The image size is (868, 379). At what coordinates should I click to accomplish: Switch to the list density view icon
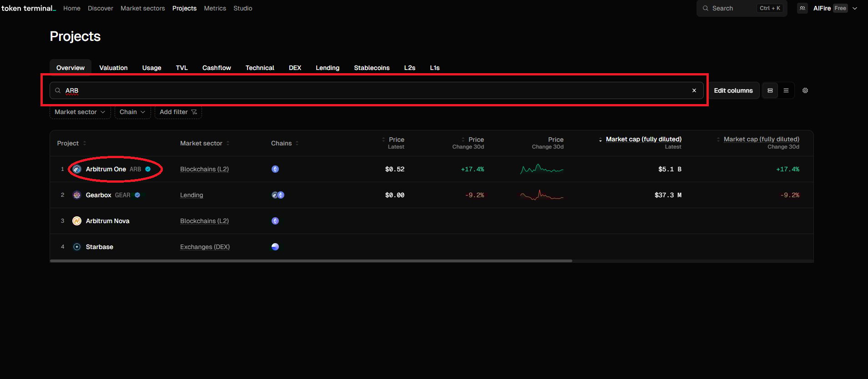(x=786, y=90)
